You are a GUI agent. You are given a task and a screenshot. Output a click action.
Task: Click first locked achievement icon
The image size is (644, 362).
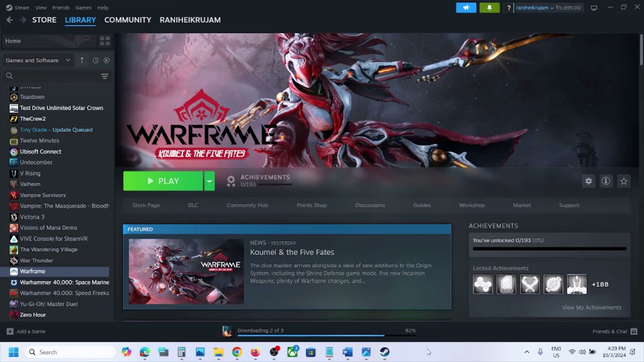click(483, 284)
